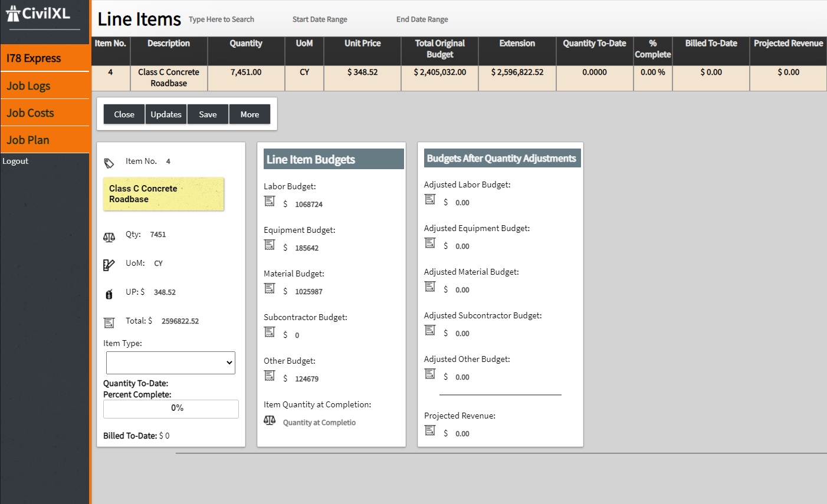This screenshot has height=504, width=827.
Task: Click the scale icon next to Qty
Action: [109, 237]
